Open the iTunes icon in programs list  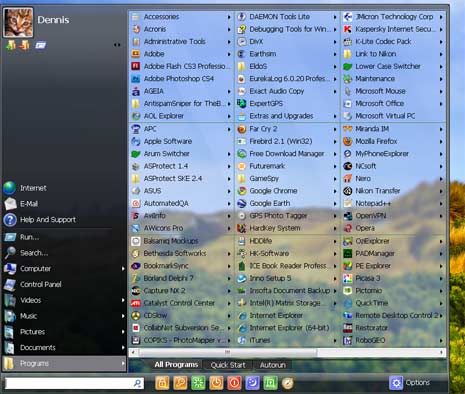[x=241, y=340]
